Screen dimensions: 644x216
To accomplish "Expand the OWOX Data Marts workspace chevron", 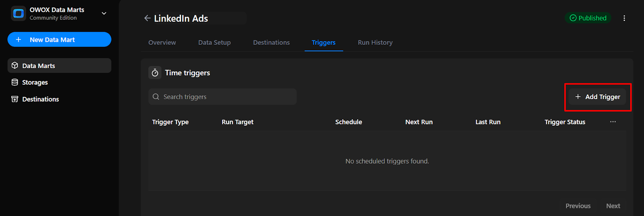I will pyautogui.click(x=104, y=13).
